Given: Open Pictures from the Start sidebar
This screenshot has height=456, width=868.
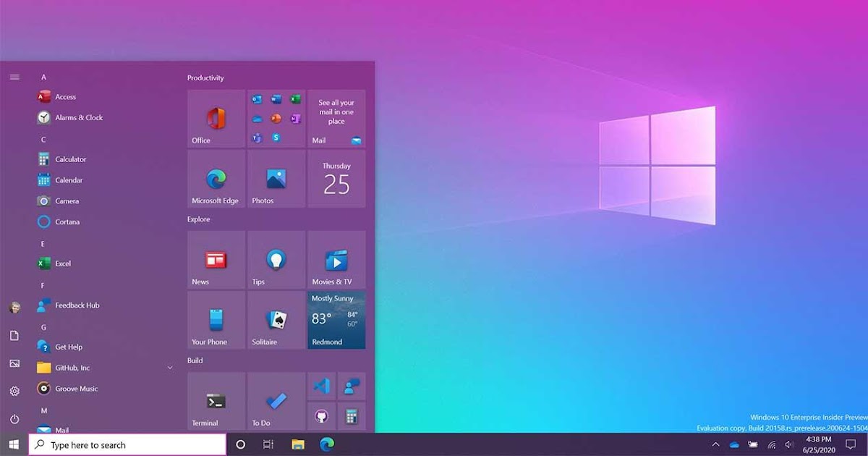Looking at the screenshot, I should tap(14, 363).
